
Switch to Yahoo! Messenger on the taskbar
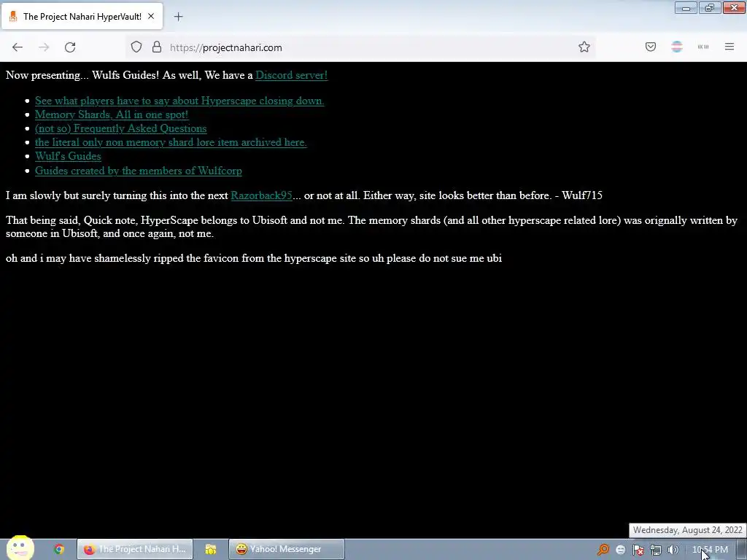[286, 549]
